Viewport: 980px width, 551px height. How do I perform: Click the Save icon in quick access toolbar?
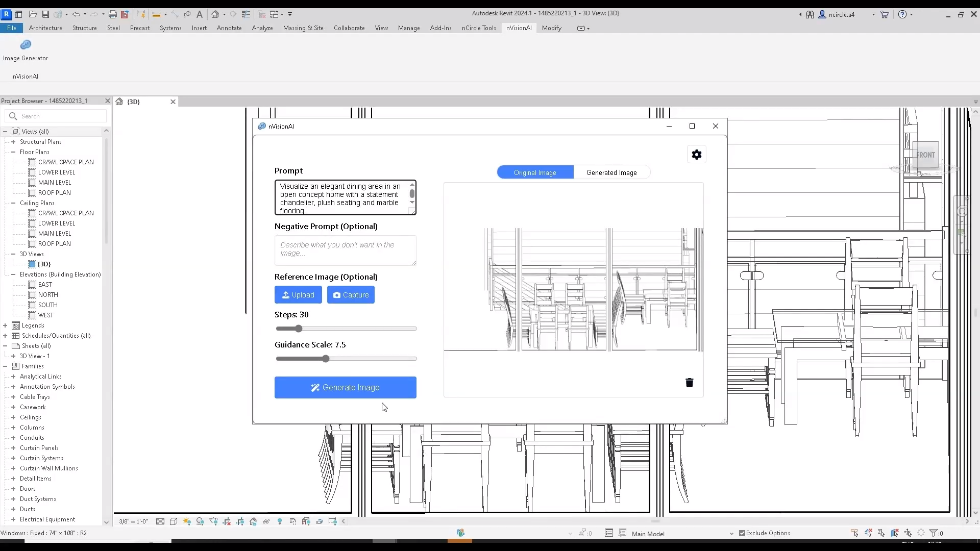[x=45, y=14]
